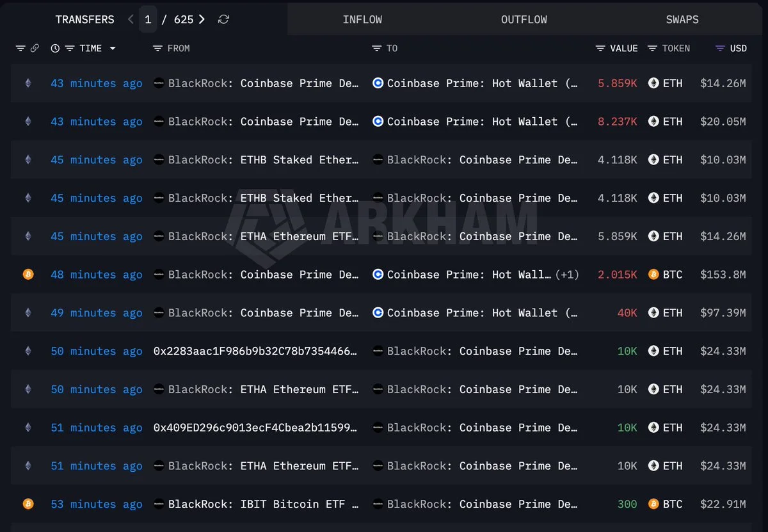Switch to the OUTFLOW tab
The height and width of the screenshot is (532, 768).
pos(524,19)
